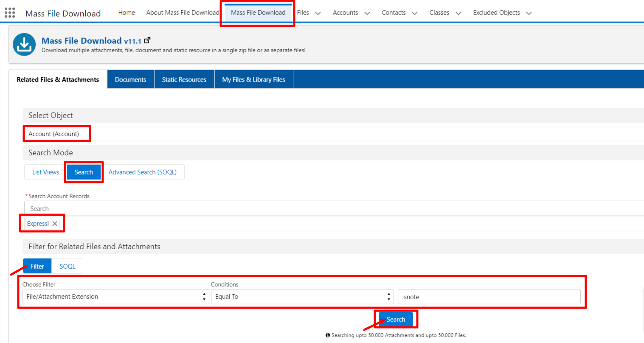644x343 pixels.
Task: Switch to the Static Resources tab
Action: click(x=184, y=80)
